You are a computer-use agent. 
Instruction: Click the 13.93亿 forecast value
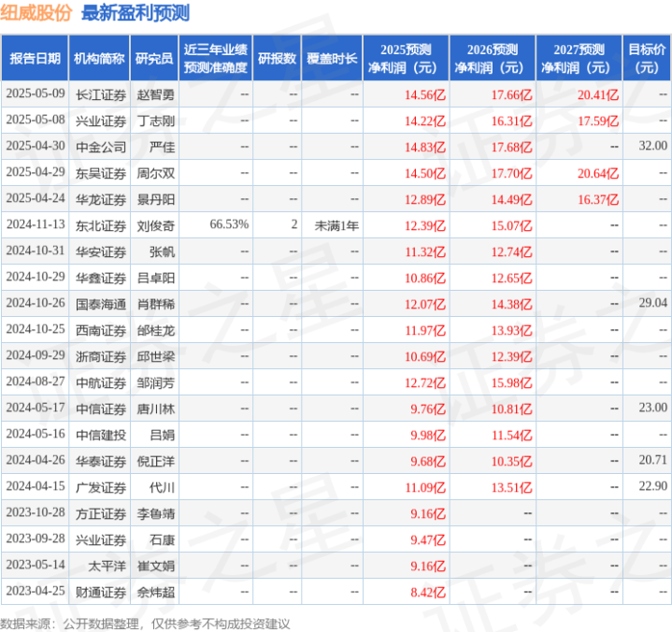(x=511, y=330)
